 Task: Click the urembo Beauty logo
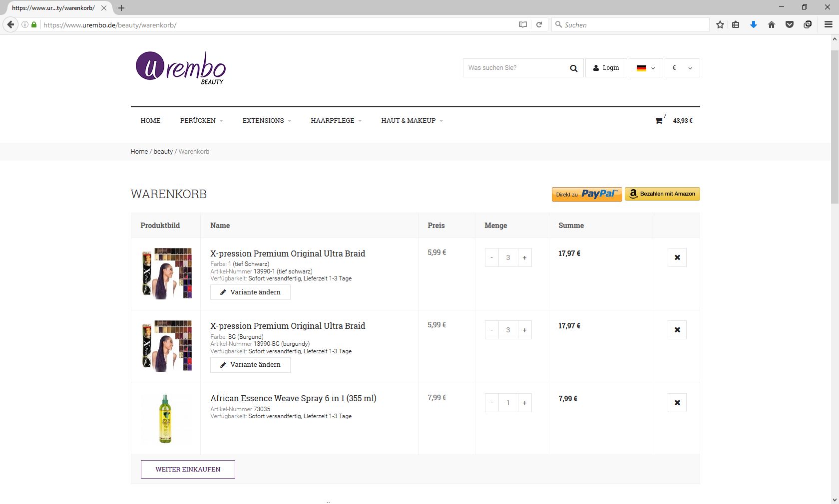181,68
